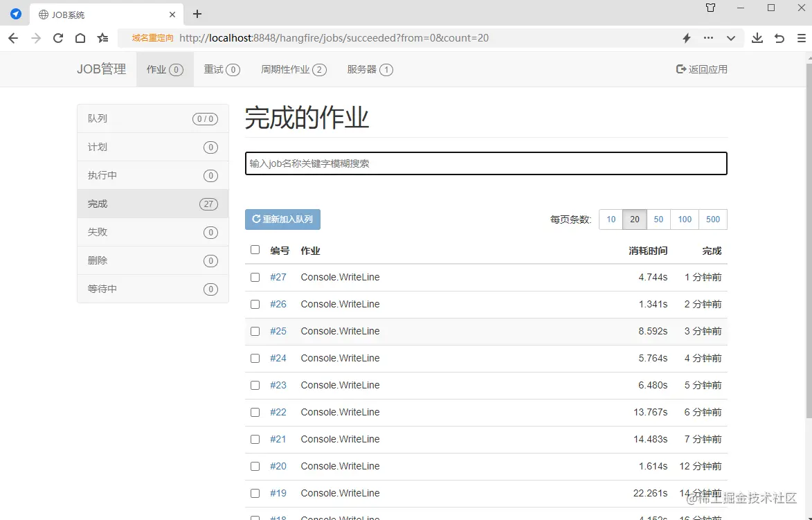812x520 pixels.
Task: Open job #23 link
Action: click(278, 386)
